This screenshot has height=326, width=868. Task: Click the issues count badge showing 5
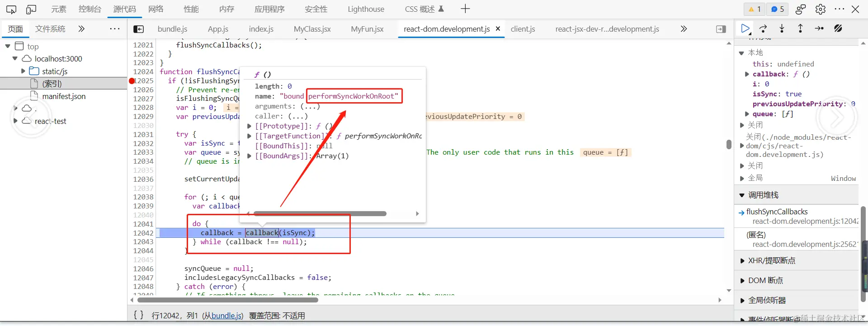tap(778, 9)
